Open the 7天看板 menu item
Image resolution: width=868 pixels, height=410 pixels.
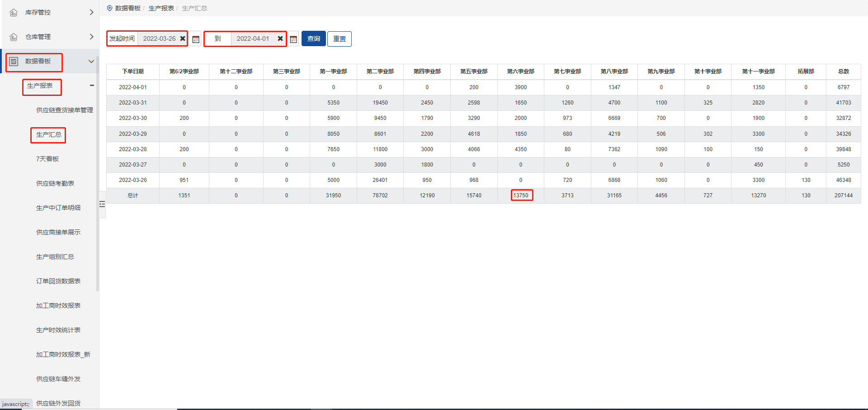click(47, 159)
